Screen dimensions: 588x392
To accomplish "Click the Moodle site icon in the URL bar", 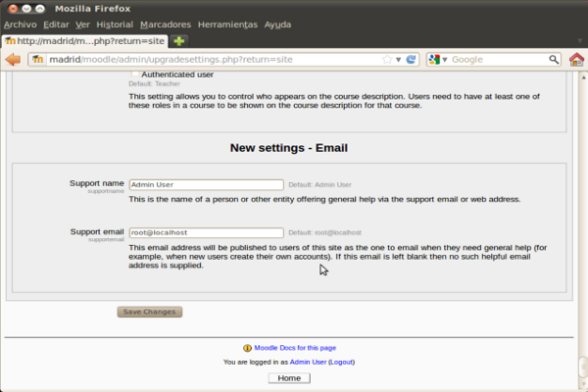I will [x=37, y=60].
